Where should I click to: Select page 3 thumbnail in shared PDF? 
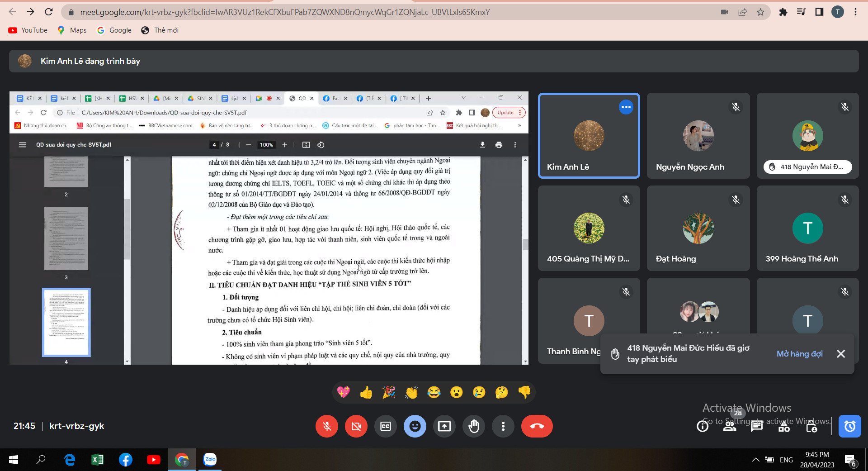click(66, 238)
